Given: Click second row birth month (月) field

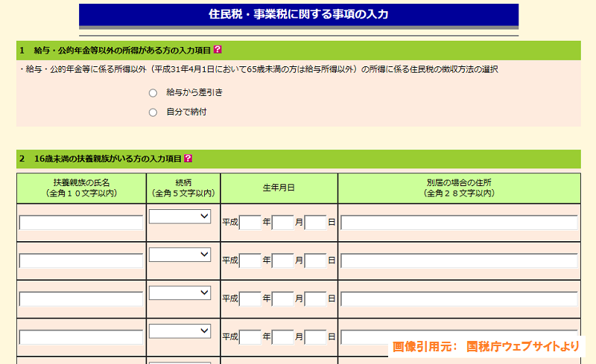Looking at the screenshot, I should point(283,261).
